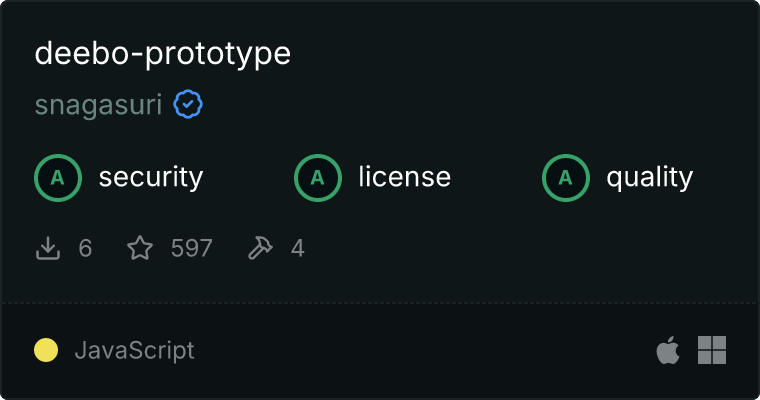Screen dimensions: 760x400
Task: Open the deebo-prototype title link
Action: click(x=162, y=53)
